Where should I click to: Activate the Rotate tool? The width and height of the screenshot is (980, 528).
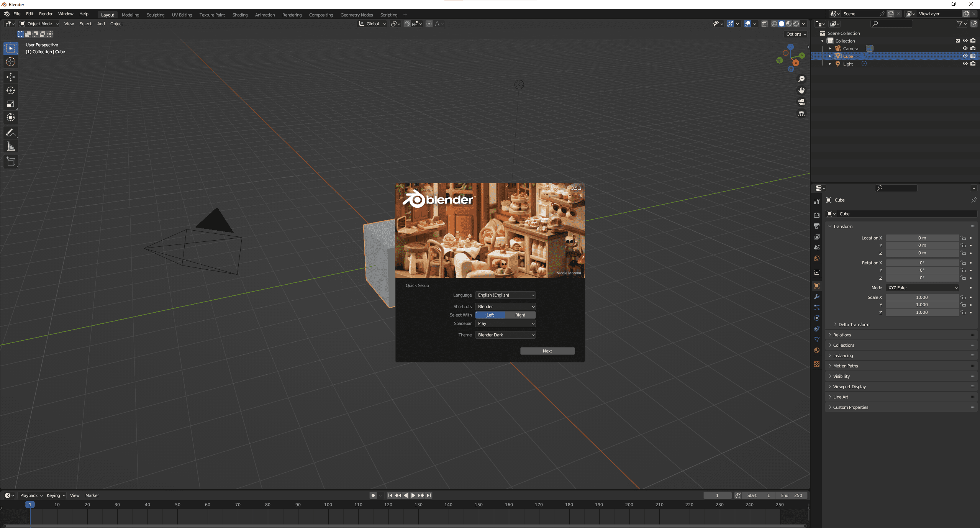pyautogui.click(x=11, y=90)
